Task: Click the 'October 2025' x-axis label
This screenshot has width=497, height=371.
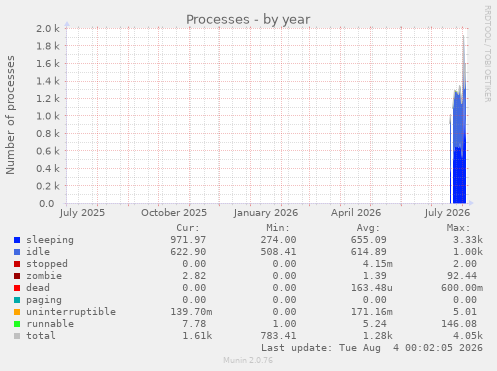Action: pyautogui.click(x=174, y=213)
